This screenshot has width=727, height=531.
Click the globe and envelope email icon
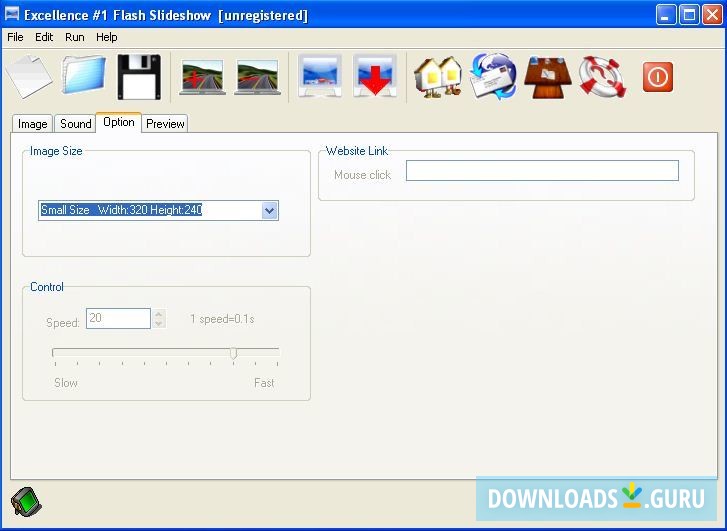pos(493,77)
